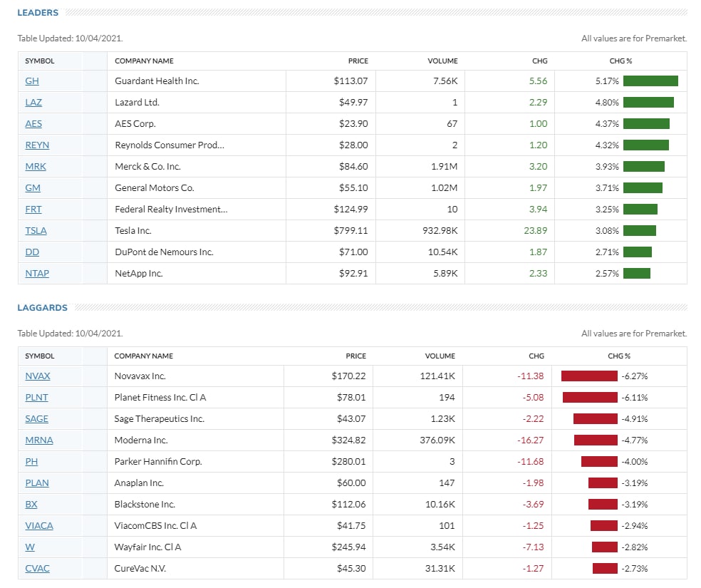
Task: Click Novavax Inc. company name
Action: (x=140, y=376)
